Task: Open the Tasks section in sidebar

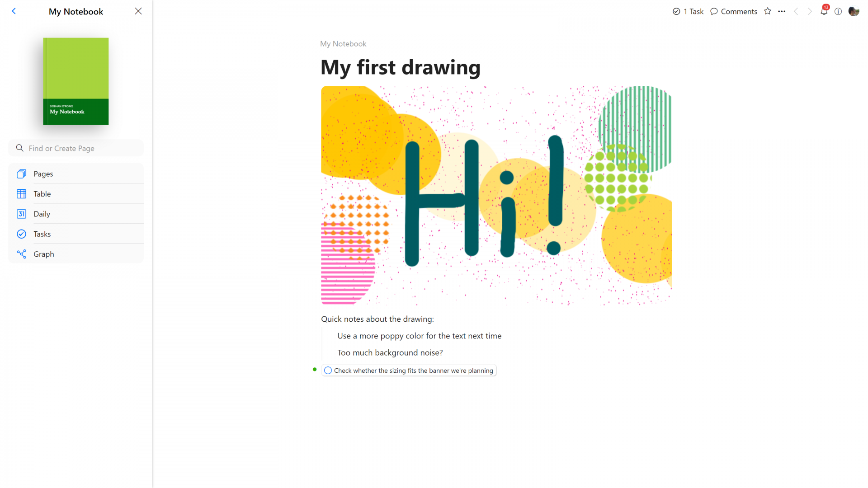Action: (42, 234)
